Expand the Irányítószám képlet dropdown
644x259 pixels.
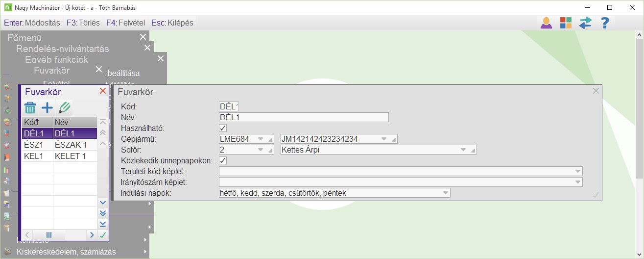click(x=578, y=182)
